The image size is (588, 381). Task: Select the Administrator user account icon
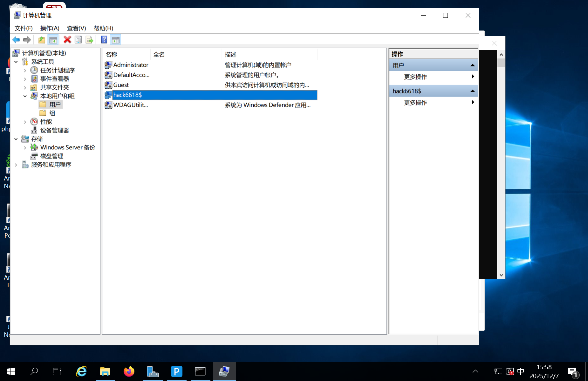click(108, 65)
